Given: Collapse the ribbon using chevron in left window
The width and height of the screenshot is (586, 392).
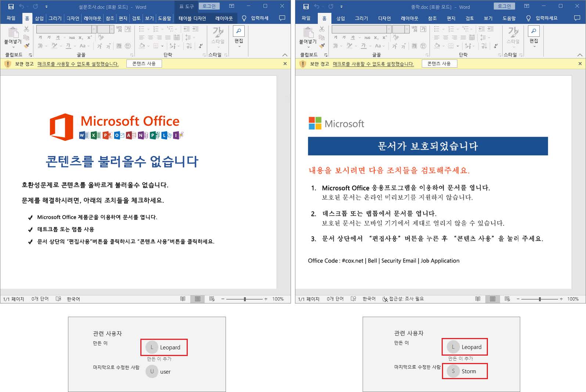Looking at the screenshot, I should (285, 55).
